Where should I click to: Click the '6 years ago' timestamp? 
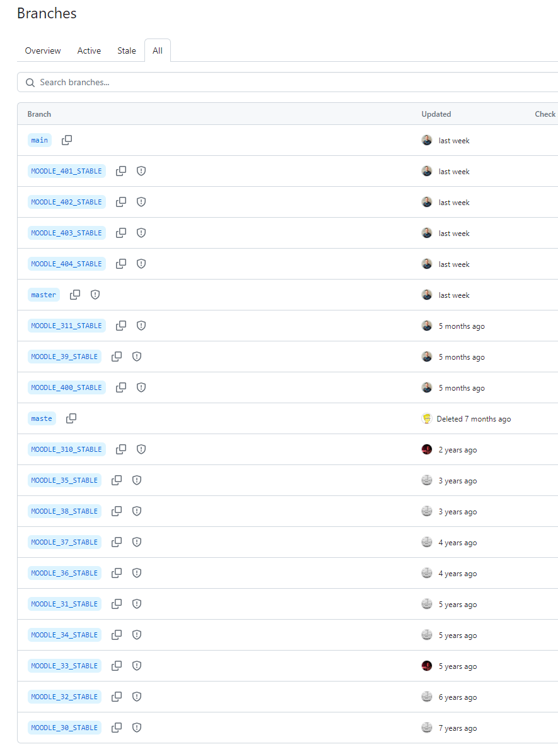pos(458,697)
